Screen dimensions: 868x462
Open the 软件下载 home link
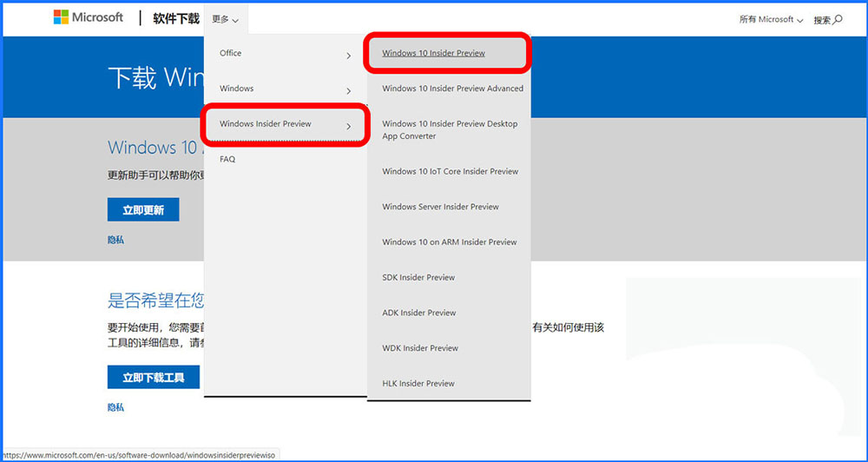[176, 19]
